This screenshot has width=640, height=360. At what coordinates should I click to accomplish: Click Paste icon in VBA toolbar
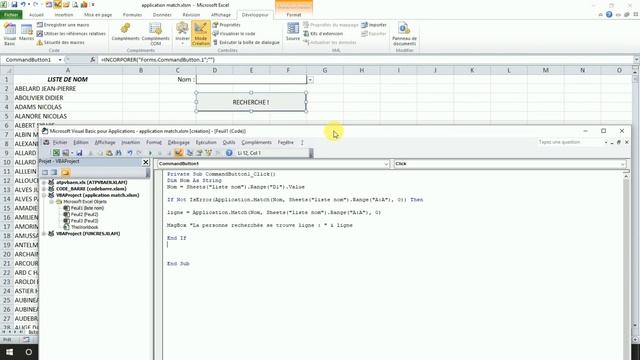[109, 153]
